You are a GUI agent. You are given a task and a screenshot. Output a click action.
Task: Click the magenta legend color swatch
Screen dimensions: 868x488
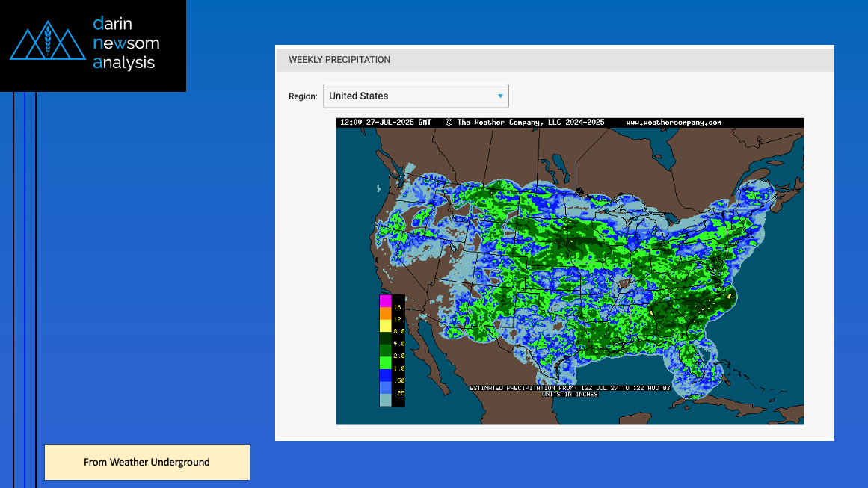pos(385,301)
